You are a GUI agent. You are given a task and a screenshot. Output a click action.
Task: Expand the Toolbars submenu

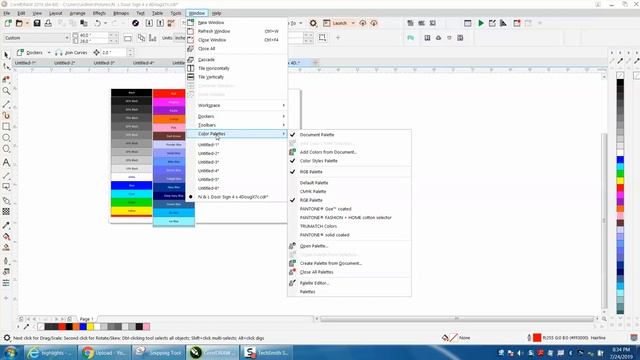click(237, 125)
